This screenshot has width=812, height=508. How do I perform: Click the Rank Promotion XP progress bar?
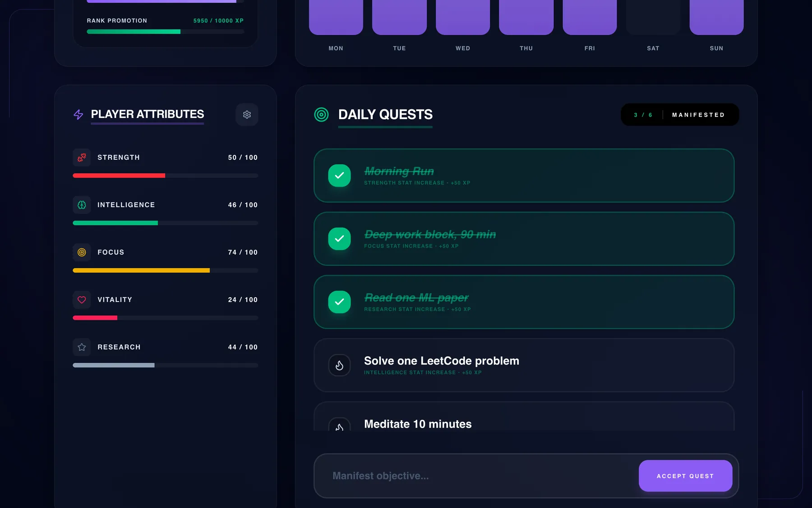tap(166, 32)
